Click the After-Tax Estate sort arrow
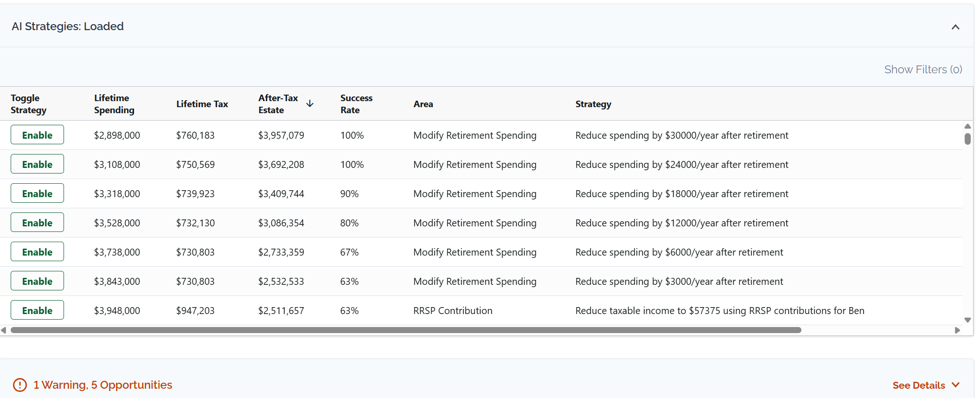Viewport: 980px width, 398px height. [310, 103]
